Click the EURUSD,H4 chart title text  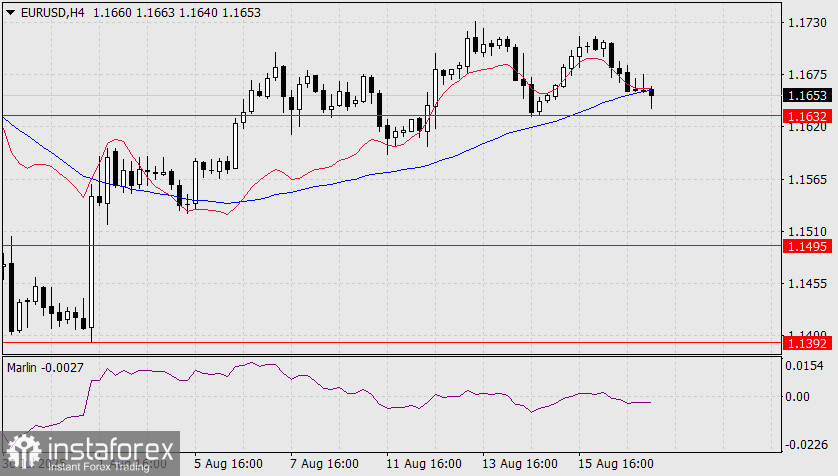(x=52, y=13)
